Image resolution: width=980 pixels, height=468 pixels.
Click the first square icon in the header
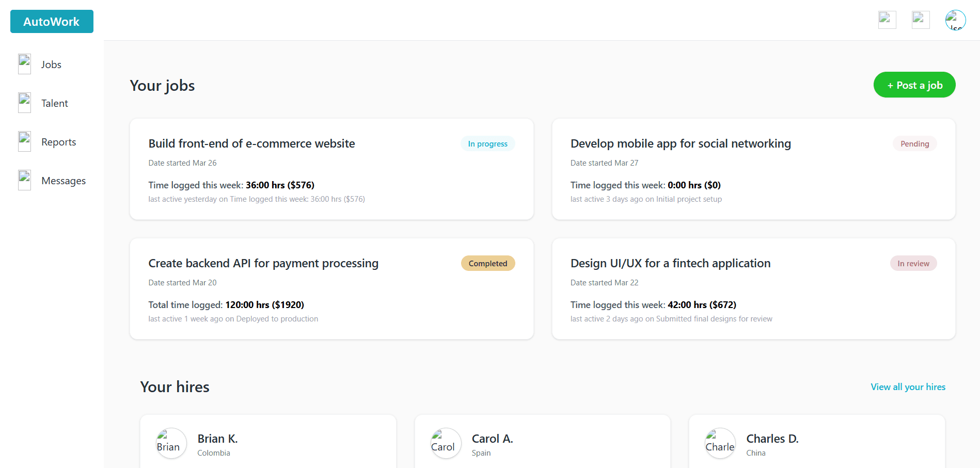pos(887,20)
